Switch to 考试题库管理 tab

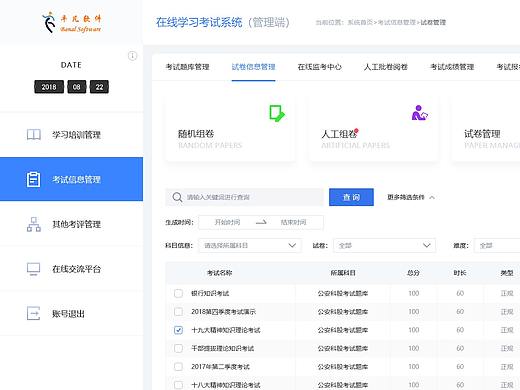click(x=187, y=67)
